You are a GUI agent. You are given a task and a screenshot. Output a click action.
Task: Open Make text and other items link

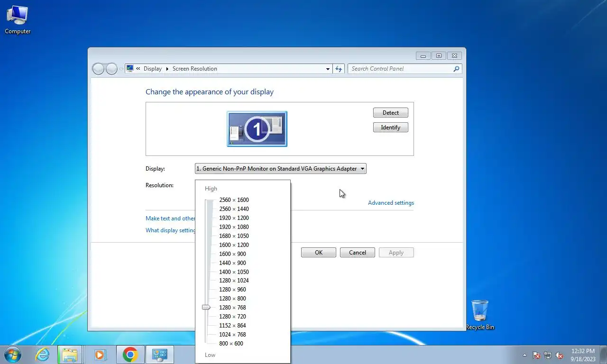170,218
